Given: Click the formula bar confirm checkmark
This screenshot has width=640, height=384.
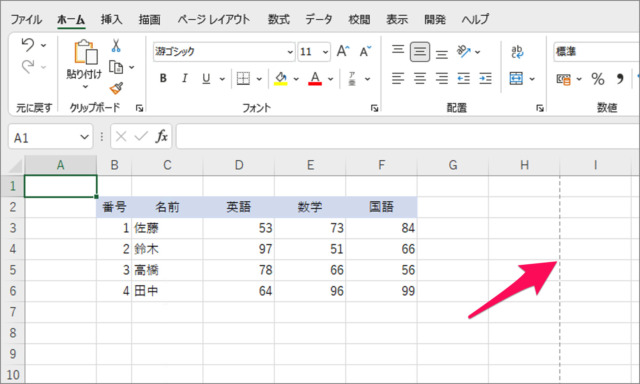Looking at the screenshot, I should 141,136.
